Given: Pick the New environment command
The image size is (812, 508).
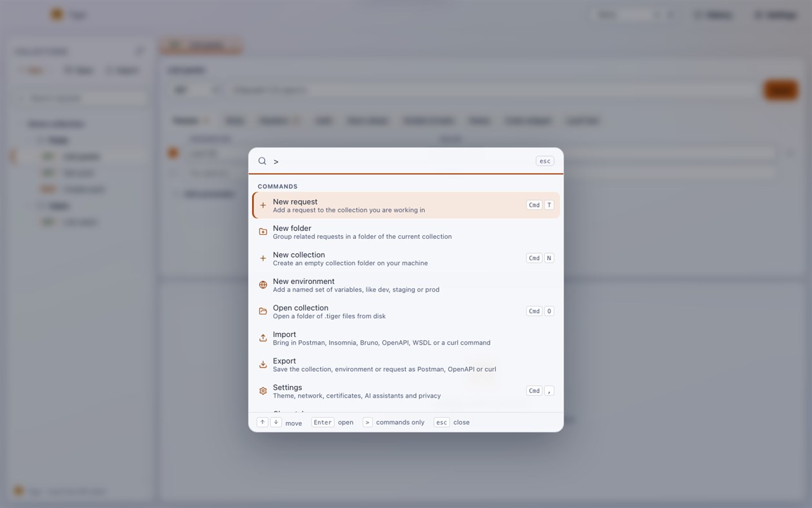Looking at the screenshot, I should (x=406, y=285).
